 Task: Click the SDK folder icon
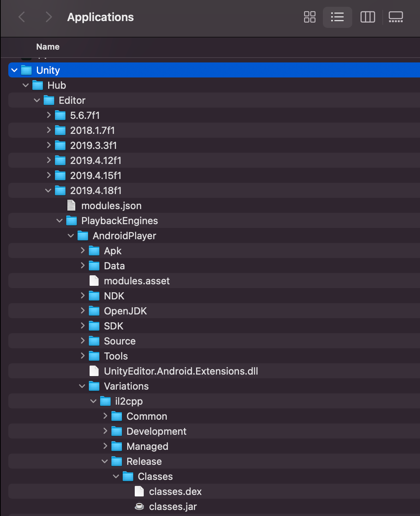[x=94, y=326]
